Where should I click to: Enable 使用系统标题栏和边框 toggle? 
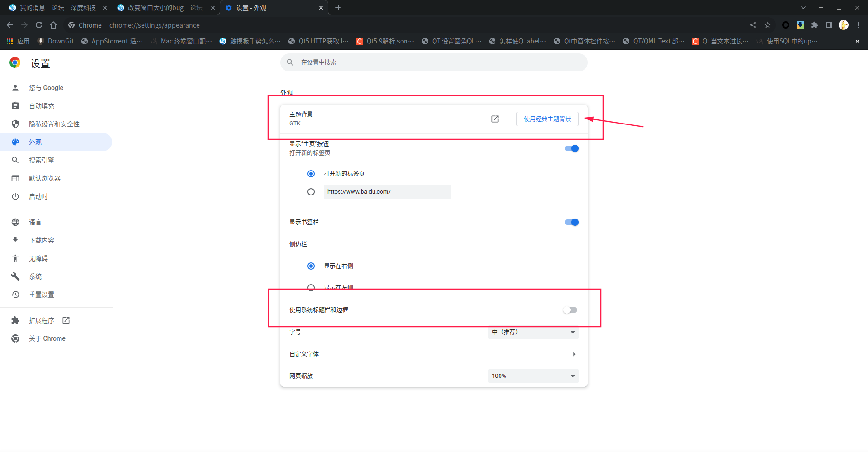click(x=570, y=310)
